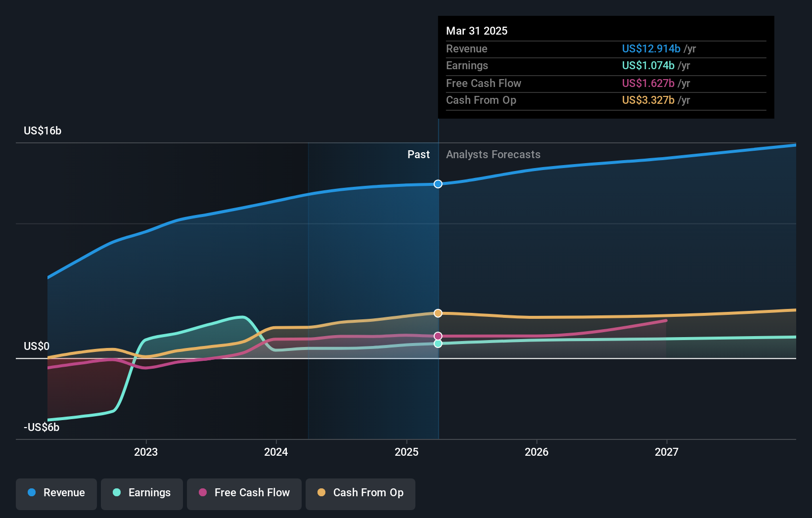Image resolution: width=812 pixels, height=518 pixels.
Task: Click the Free Cash Flow tooltip row label
Action: pos(484,83)
